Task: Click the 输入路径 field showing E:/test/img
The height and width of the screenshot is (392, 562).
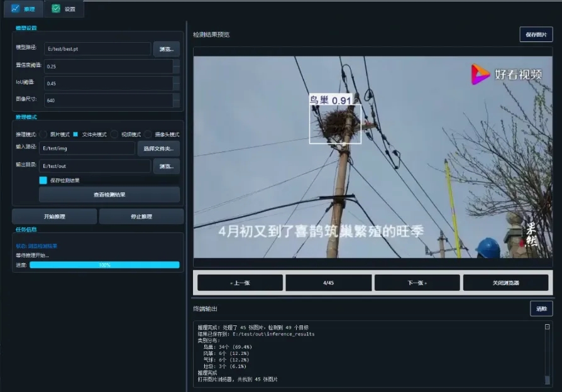Action: click(x=87, y=148)
